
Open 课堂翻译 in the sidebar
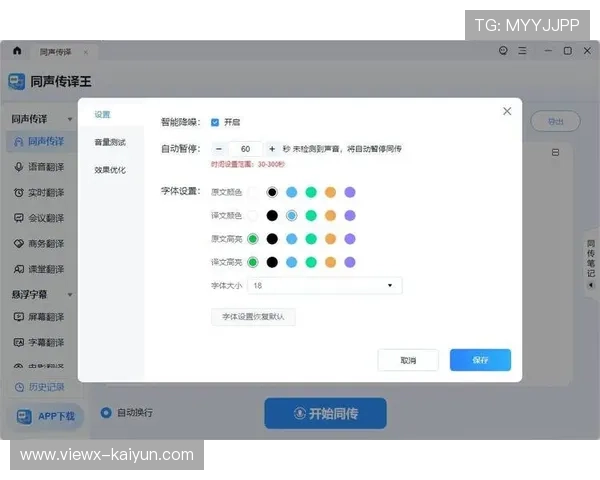(39, 269)
